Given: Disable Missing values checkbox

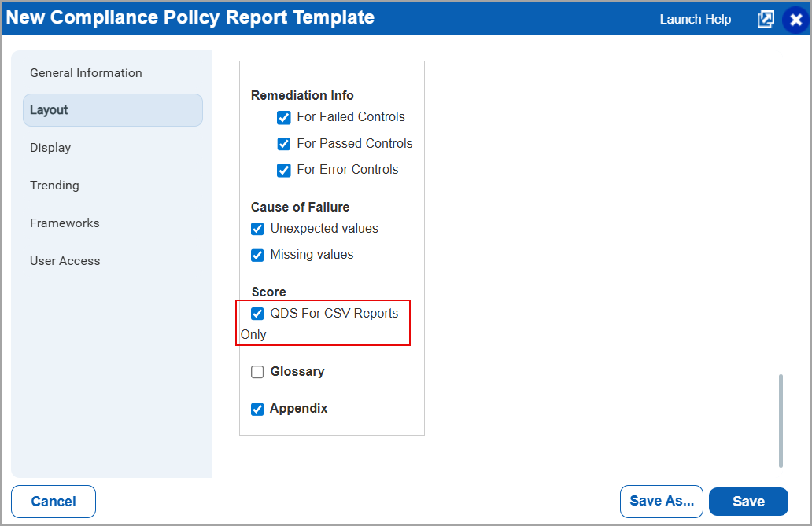Looking at the screenshot, I should click(257, 255).
